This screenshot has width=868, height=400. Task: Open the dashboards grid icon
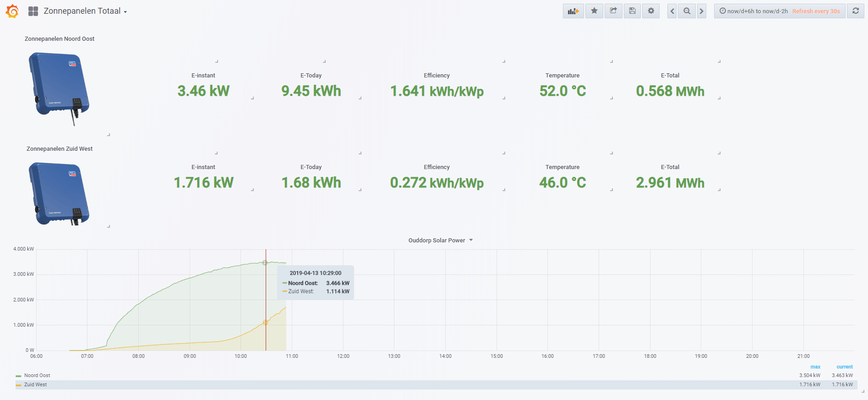pyautogui.click(x=33, y=11)
